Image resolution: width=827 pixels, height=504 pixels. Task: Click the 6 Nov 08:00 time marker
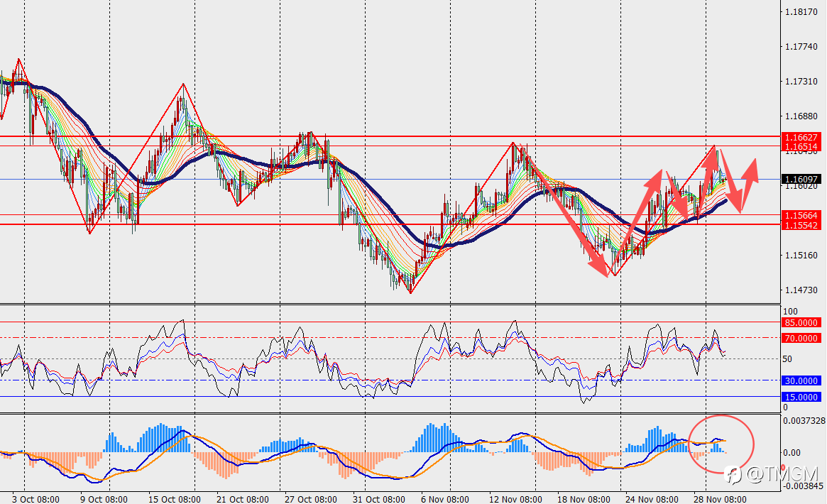[x=444, y=499]
